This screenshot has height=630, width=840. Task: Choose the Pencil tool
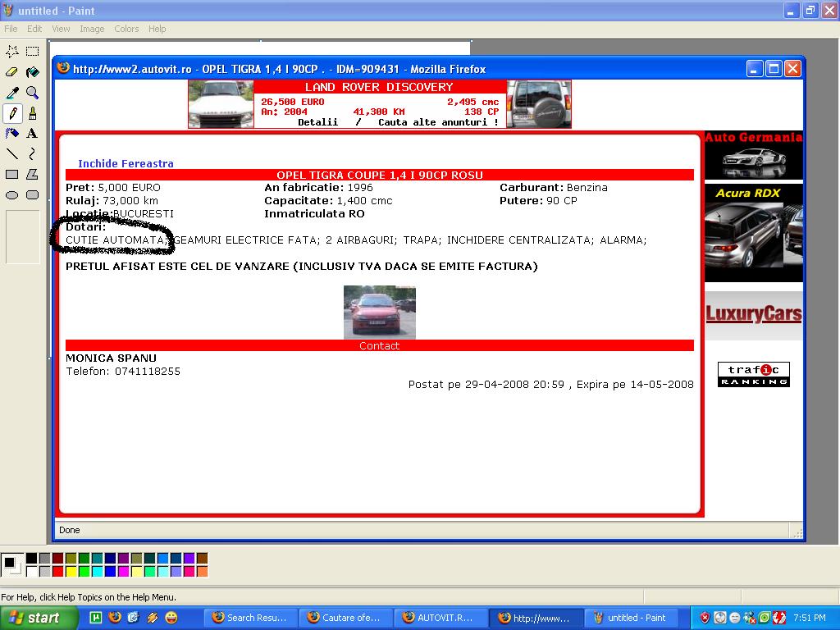11,113
